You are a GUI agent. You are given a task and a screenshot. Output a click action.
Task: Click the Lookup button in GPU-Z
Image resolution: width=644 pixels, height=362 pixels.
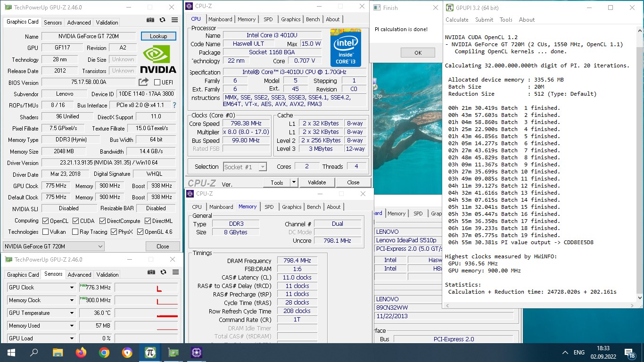[x=158, y=36]
